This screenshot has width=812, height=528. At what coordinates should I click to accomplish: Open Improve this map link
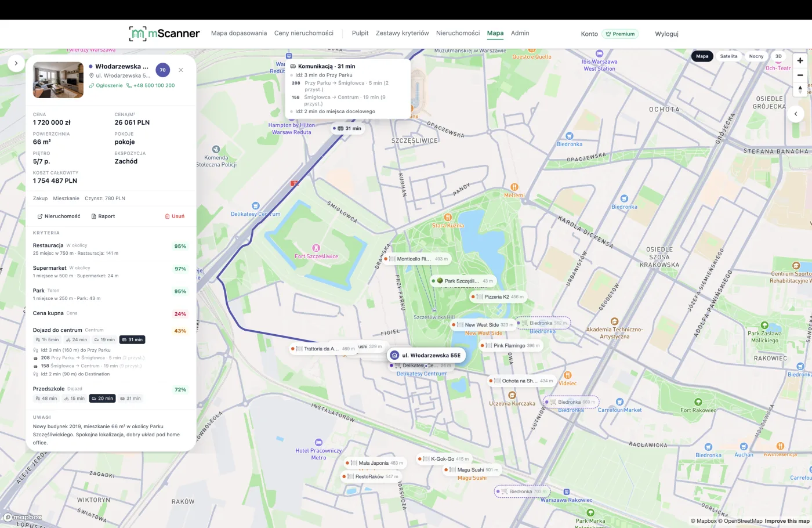pyautogui.click(x=787, y=521)
